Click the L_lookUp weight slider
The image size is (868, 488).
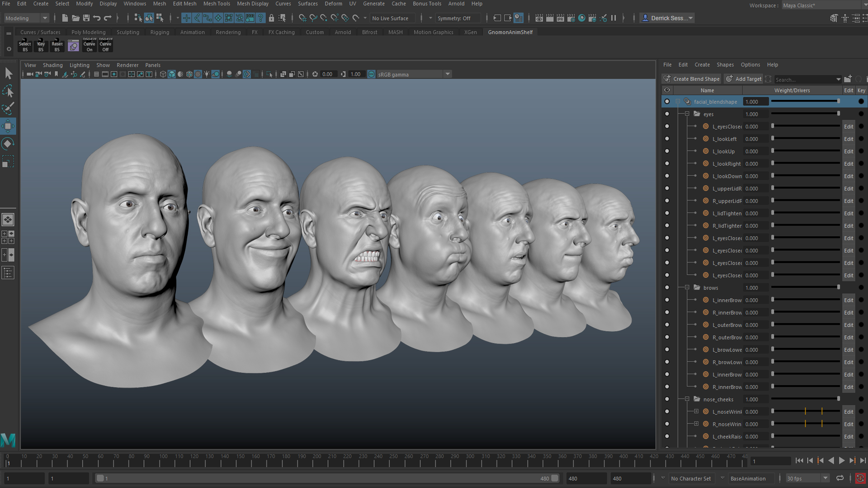click(x=806, y=151)
